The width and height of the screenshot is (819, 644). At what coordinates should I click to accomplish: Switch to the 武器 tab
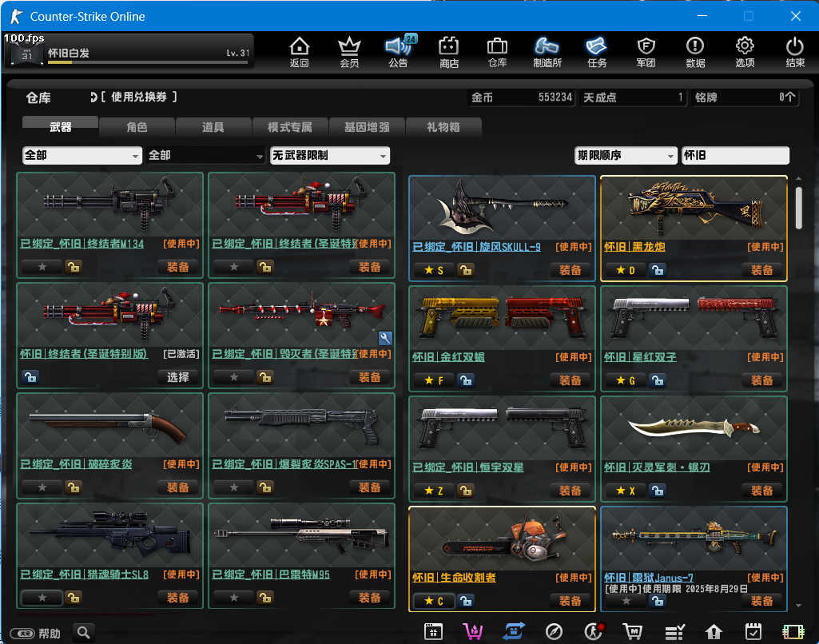(60, 126)
